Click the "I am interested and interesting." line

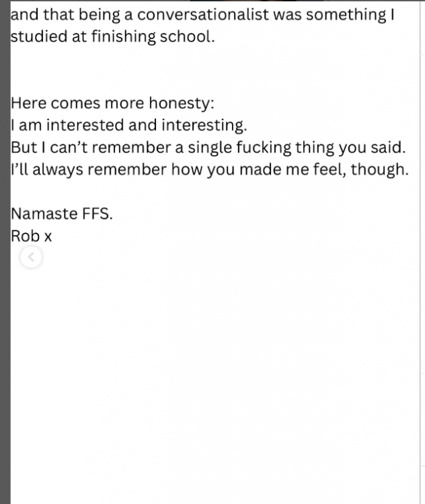[129, 126]
